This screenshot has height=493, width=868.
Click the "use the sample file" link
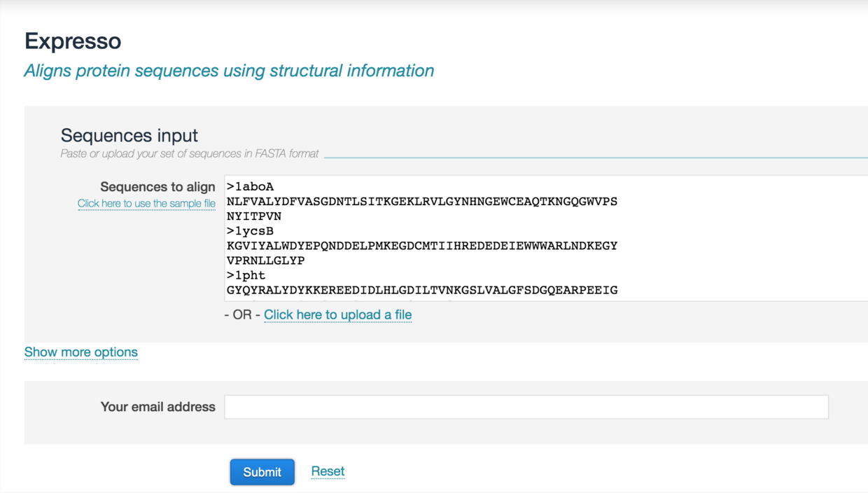[x=146, y=204]
